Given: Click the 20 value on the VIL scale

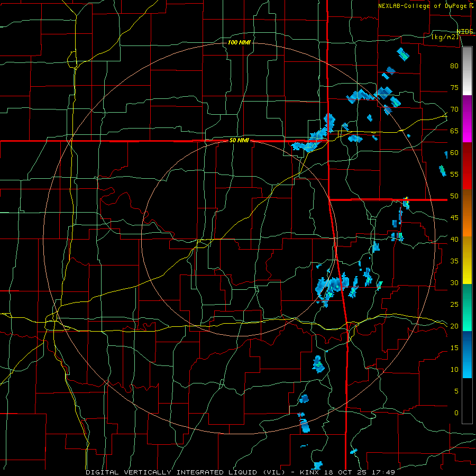Looking at the screenshot, I should click(x=454, y=326).
